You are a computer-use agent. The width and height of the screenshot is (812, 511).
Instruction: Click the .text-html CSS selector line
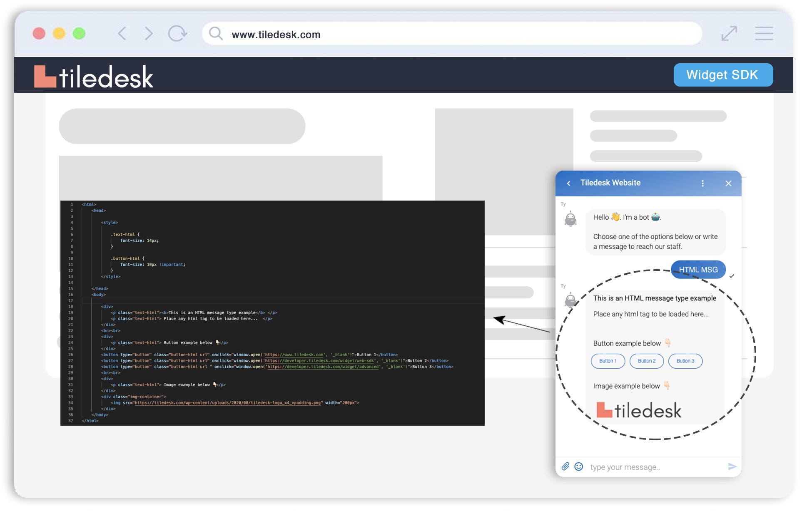click(125, 234)
